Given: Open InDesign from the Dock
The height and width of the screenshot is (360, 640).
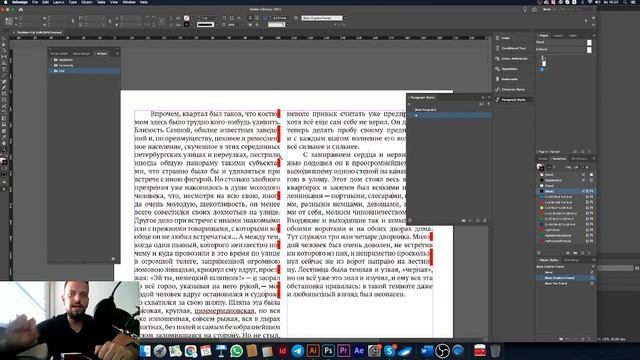Looking at the screenshot, I should [x=282, y=351].
